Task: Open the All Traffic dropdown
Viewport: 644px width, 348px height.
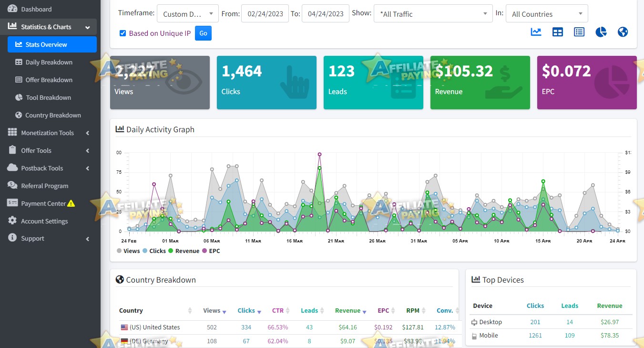Action: tap(432, 14)
